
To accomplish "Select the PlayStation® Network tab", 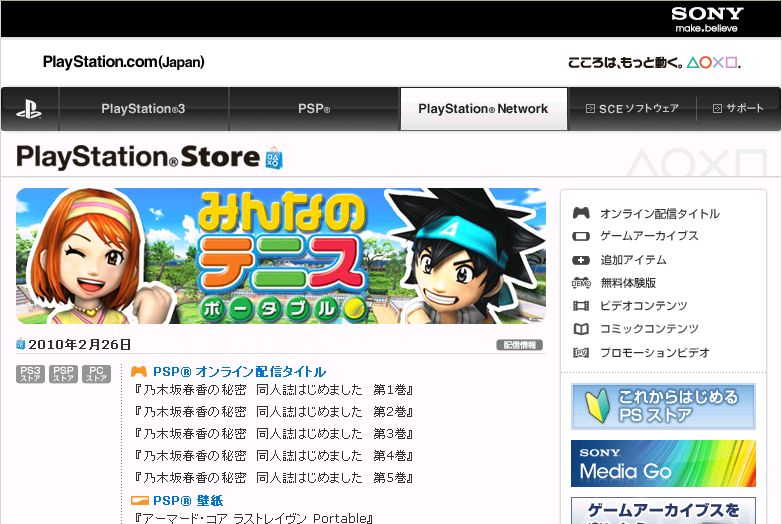I will (483, 109).
